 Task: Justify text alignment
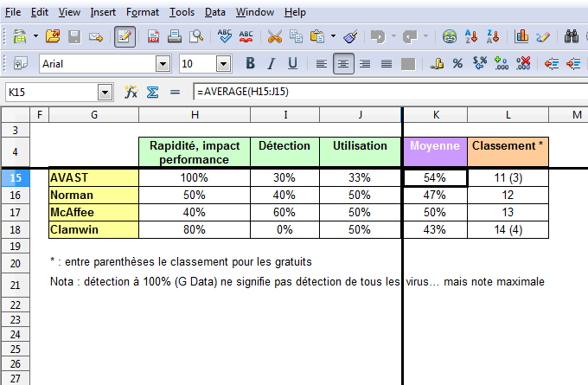pyautogui.click(x=387, y=64)
